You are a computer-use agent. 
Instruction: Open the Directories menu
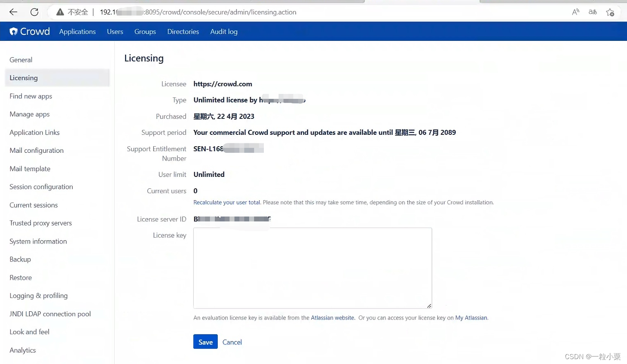pos(183,31)
